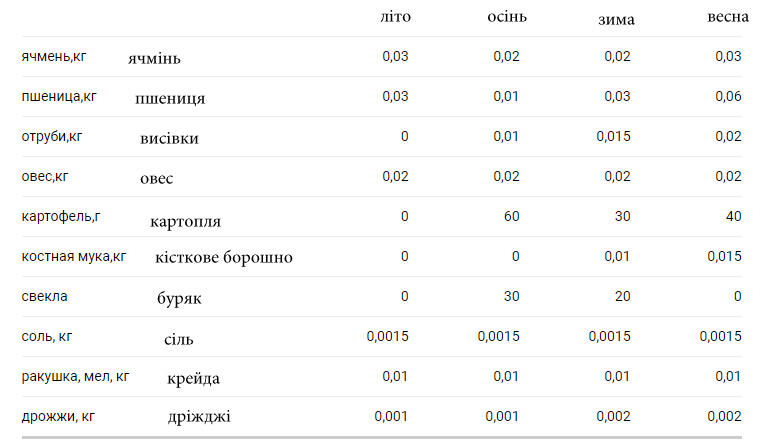The image size is (770, 447).
Task: Select the 'отруби,кг' row label
Action: click(x=51, y=136)
